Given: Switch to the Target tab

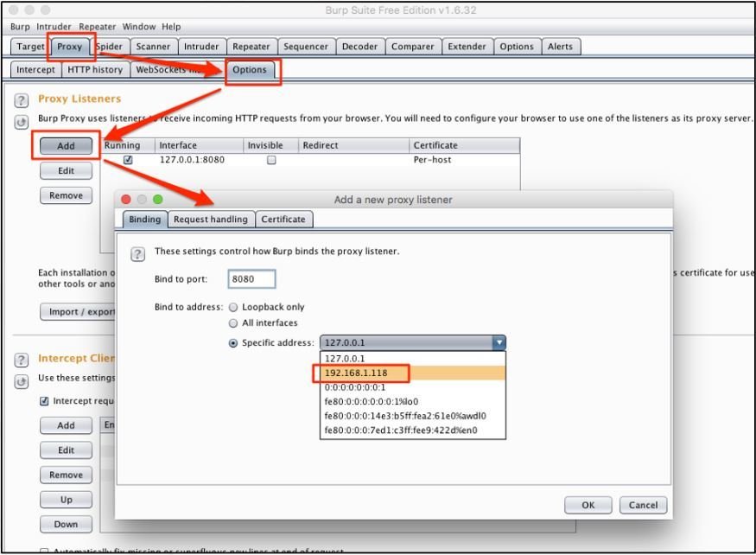Looking at the screenshot, I should (30, 47).
